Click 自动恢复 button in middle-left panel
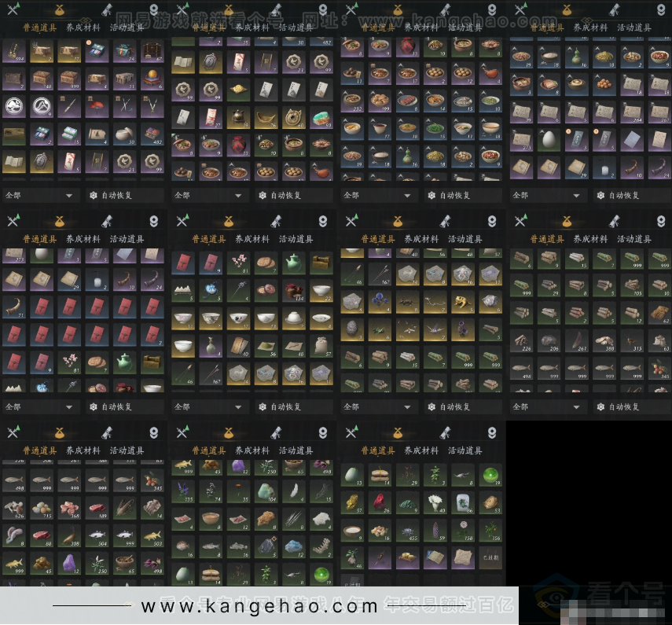The height and width of the screenshot is (625, 672). click(x=125, y=406)
